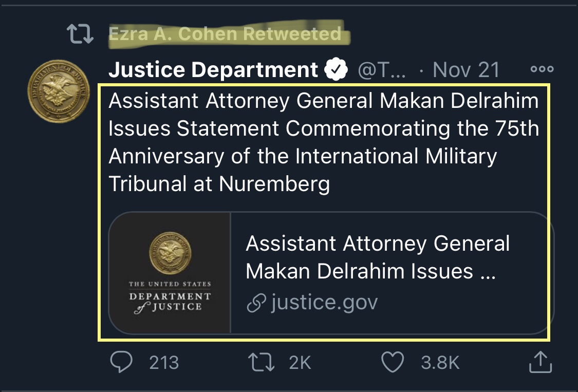Viewport: 578px width, 392px height.
Task: Open the Nov 21 timestamp
Action: 466,70
